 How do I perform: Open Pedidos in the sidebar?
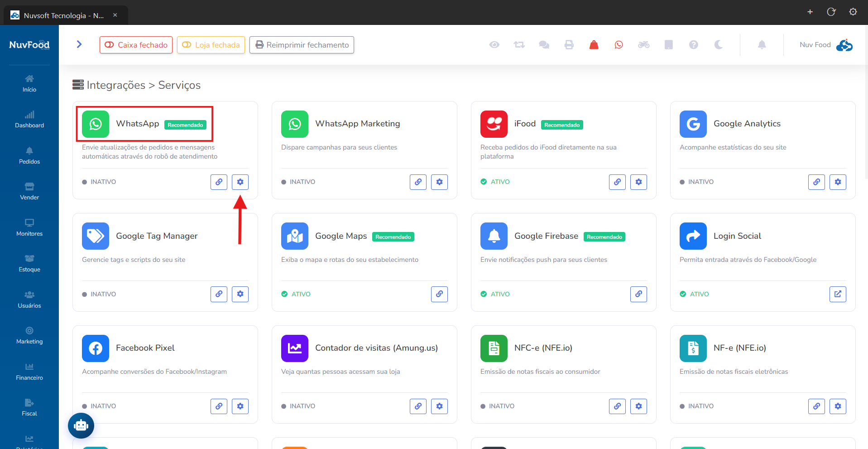29,156
